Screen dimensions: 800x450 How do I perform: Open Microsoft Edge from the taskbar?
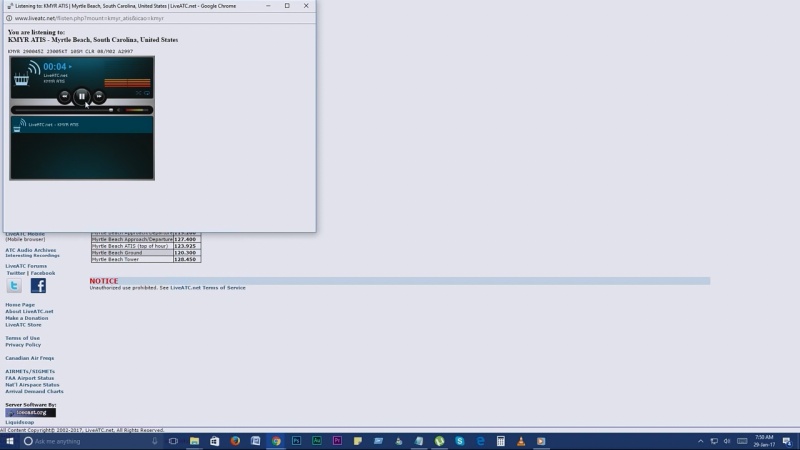480,441
